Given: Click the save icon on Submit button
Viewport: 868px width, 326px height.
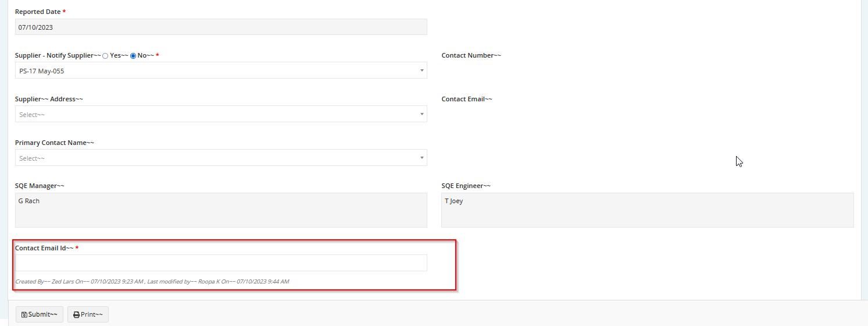Looking at the screenshot, I should pyautogui.click(x=24, y=315).
